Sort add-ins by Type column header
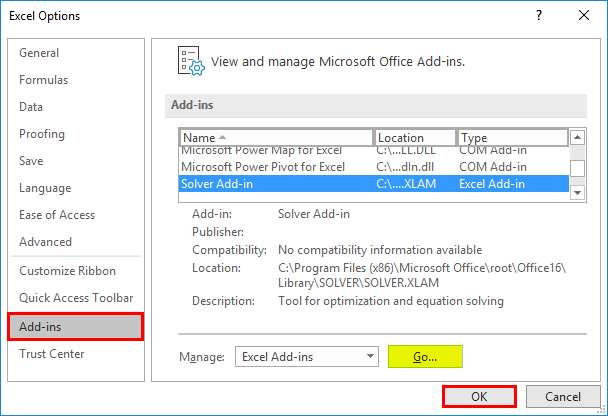The height and width of the screenshot is (416, 608). pos(511,137)
